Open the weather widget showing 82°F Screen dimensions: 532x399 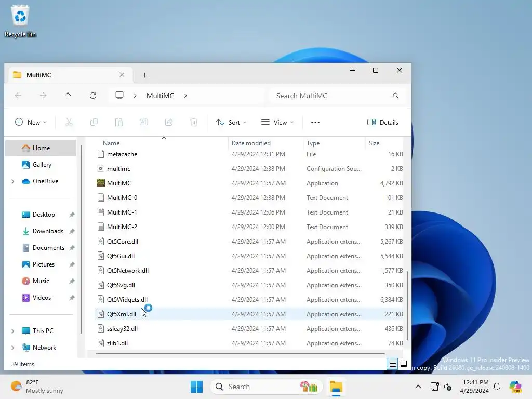(x=37, y=387)
